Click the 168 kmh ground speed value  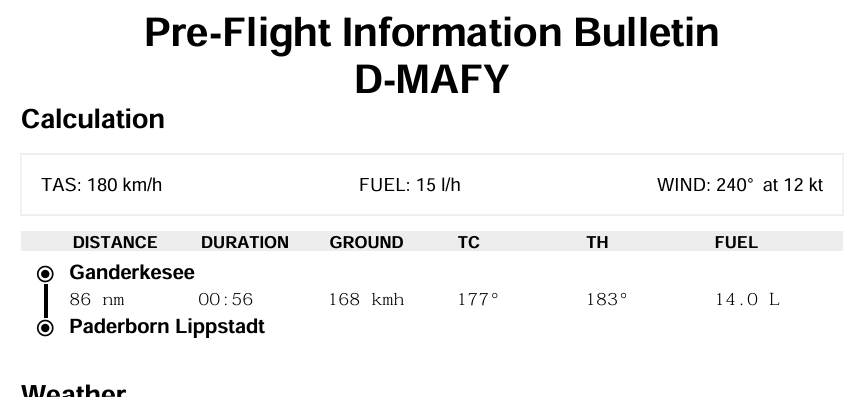tap(367, 300)
